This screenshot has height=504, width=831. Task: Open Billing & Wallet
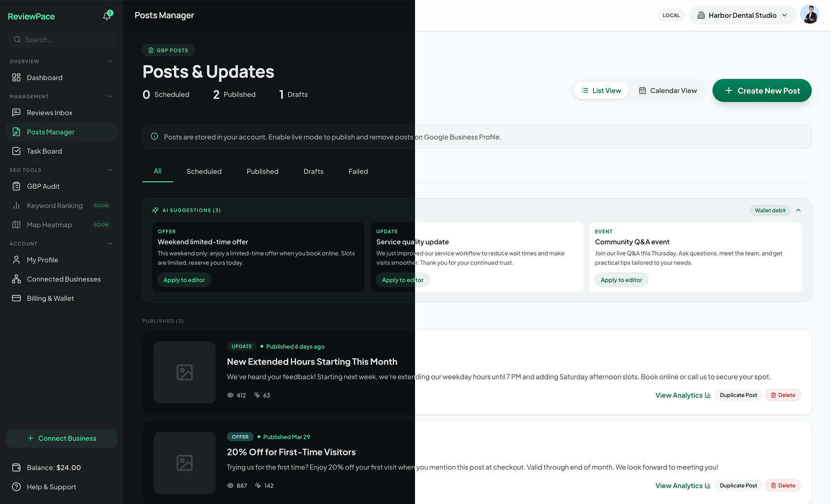[62, 298]
